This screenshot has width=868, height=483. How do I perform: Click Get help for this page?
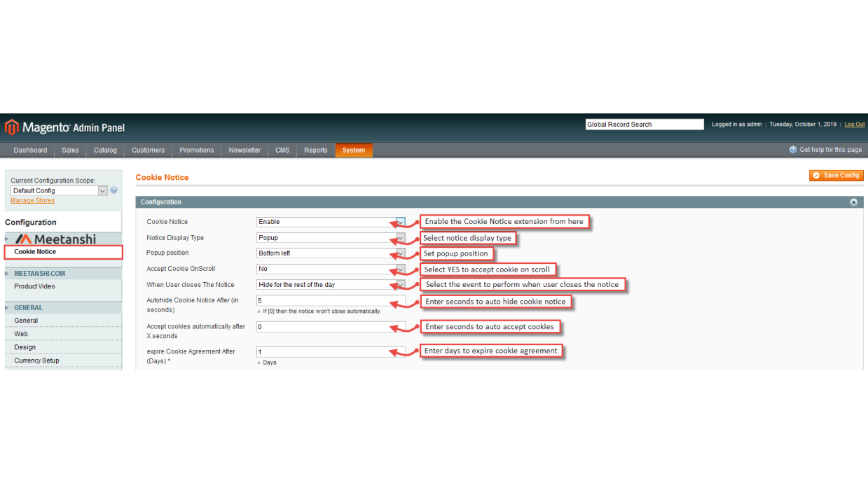tap(826, 150)
